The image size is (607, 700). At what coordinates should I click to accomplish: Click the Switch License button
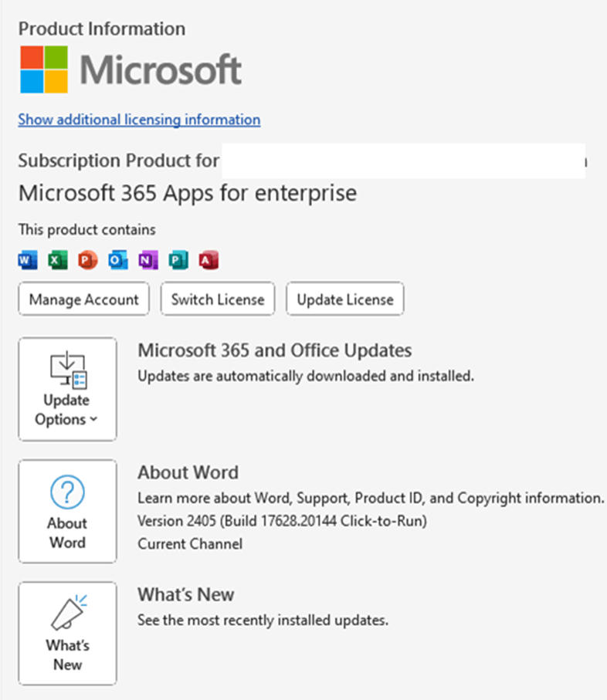(218, 299)
